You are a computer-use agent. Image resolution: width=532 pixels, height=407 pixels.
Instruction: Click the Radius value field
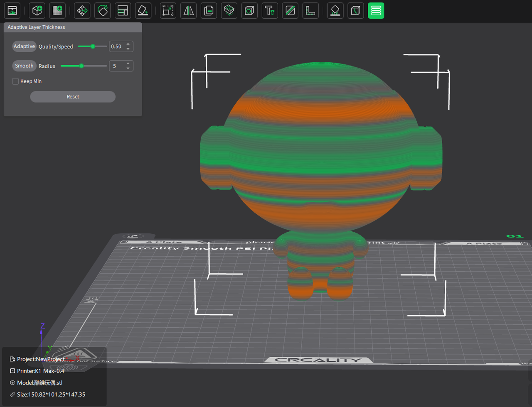117,66
